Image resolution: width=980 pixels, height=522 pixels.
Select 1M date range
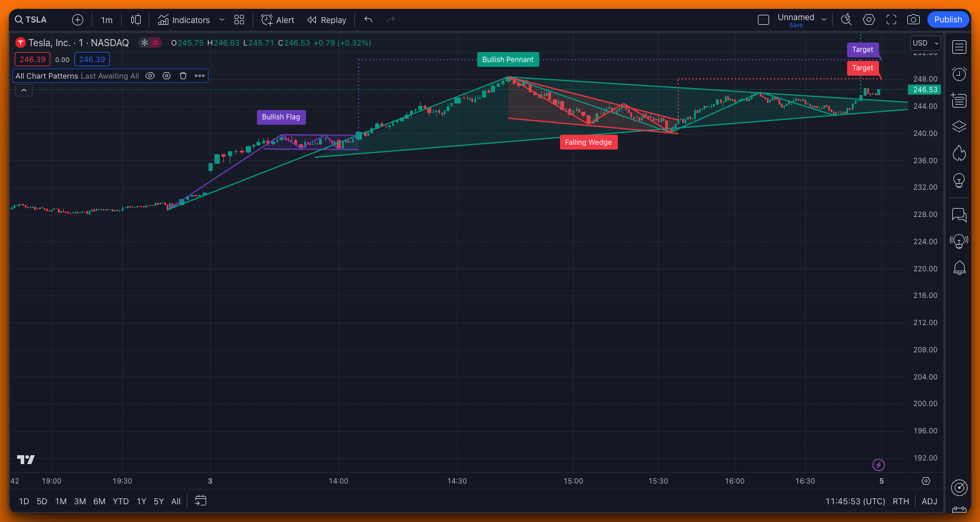tap(61, 501)
